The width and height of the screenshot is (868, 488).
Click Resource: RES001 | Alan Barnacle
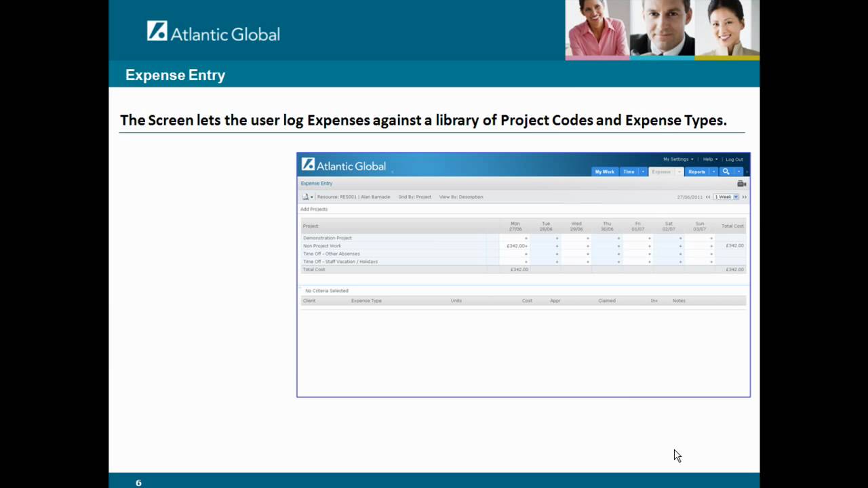tap(353, 197)
